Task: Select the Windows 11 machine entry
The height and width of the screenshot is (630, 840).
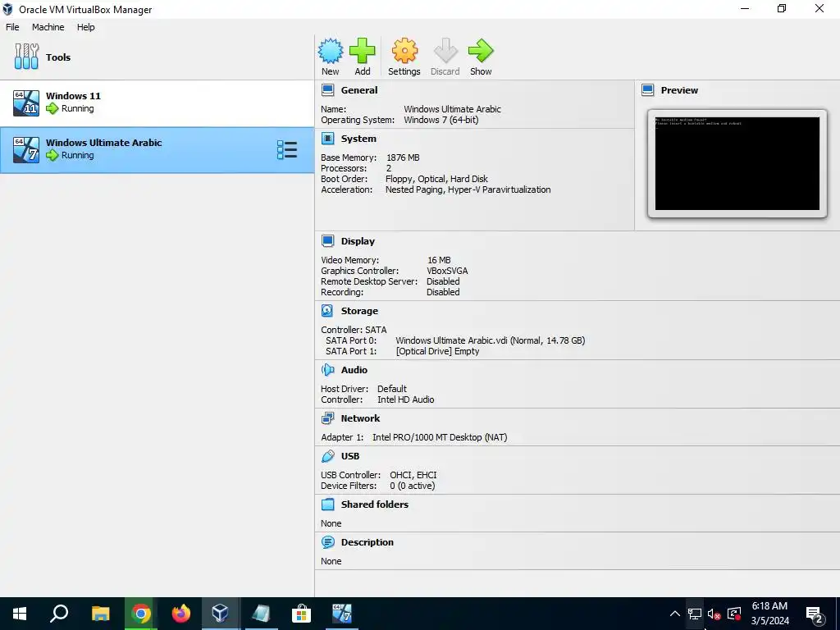Action: [157, 103]
